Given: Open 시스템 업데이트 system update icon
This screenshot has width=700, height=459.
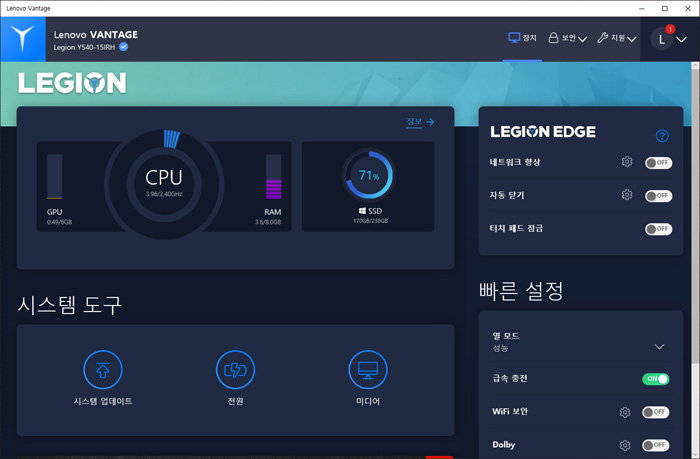Looking at the screenshot, I should [103, 370].
